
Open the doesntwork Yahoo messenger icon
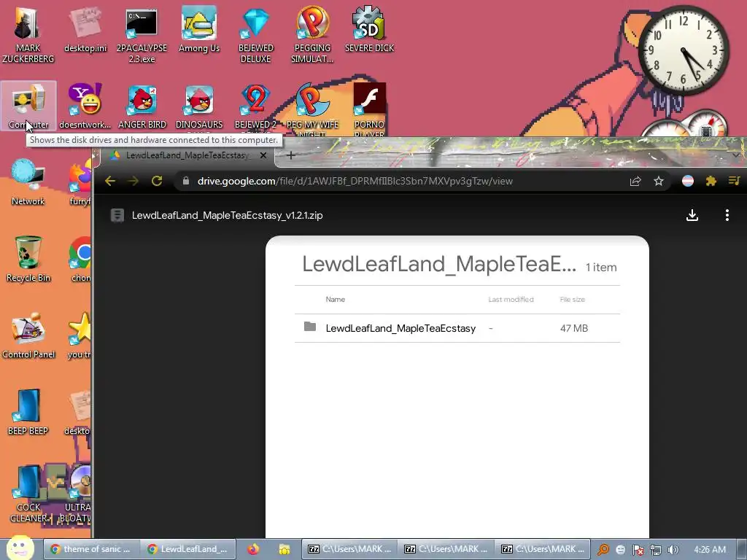pyautogui.click(x=85, y=106)
